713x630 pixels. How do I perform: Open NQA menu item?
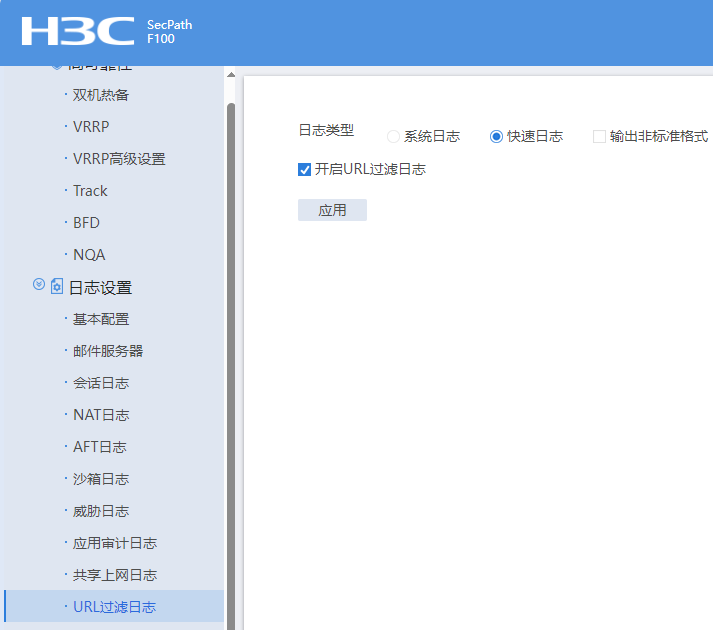(89, 255)
